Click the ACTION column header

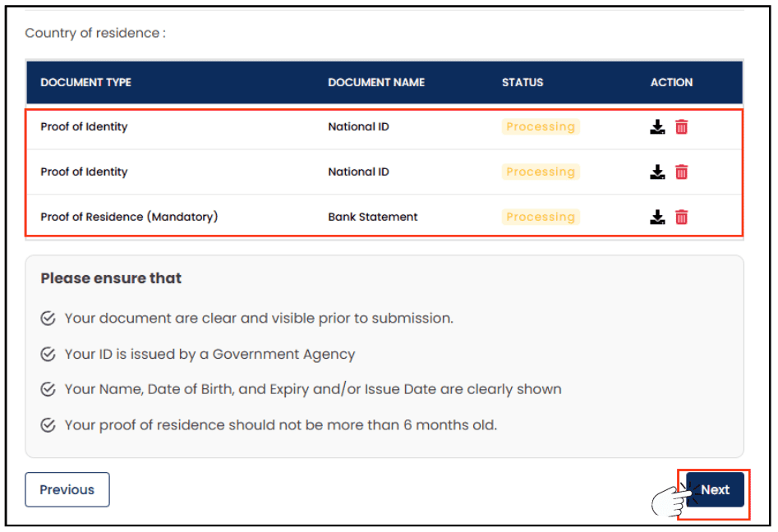tap(671, 83)
